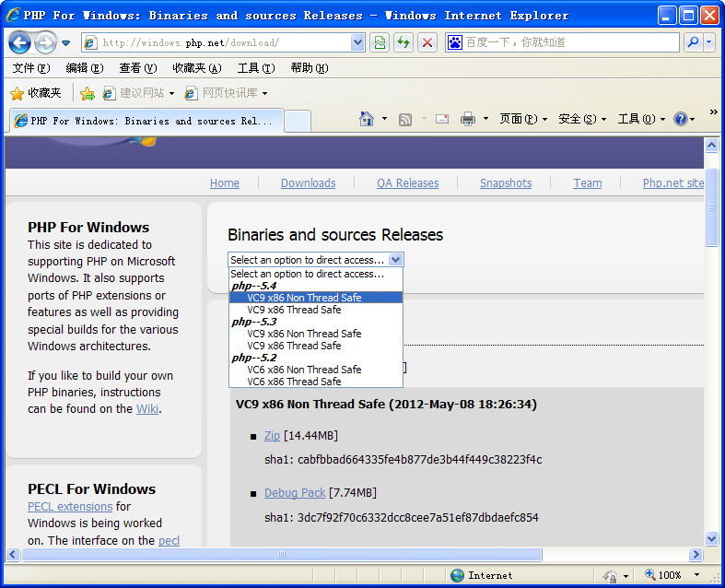
Task: Open the Wiki link in sidebar
Action: click(x=147, y=409)
